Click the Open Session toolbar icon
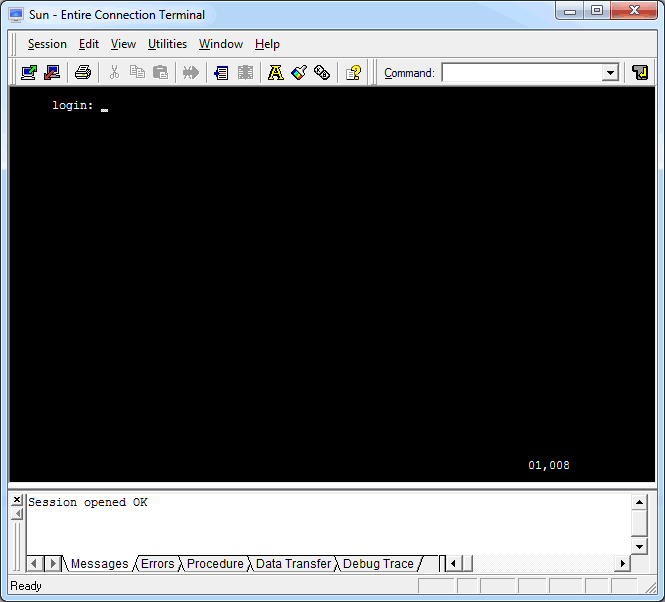 pyautogui.click(x=29, y=73)
